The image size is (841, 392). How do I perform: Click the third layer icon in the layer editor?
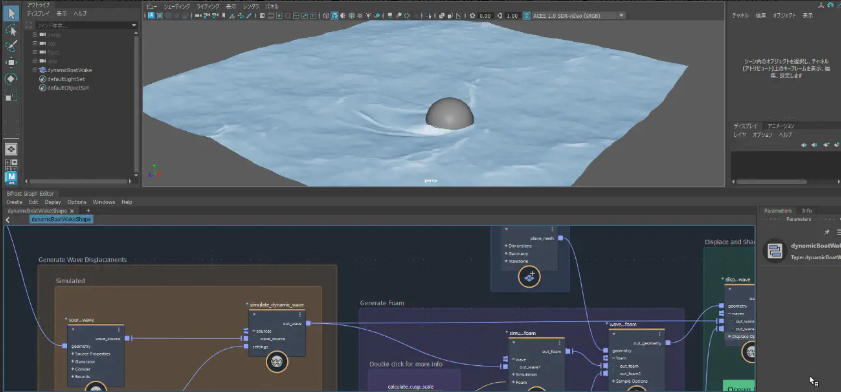tap(827, 145)
